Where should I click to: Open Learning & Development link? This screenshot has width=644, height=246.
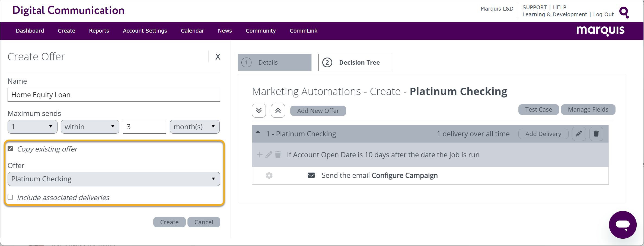pos(554,14)
